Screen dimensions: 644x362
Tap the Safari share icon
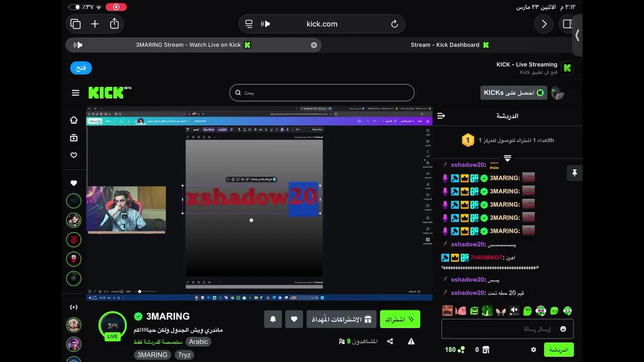[x=114, y=24]
